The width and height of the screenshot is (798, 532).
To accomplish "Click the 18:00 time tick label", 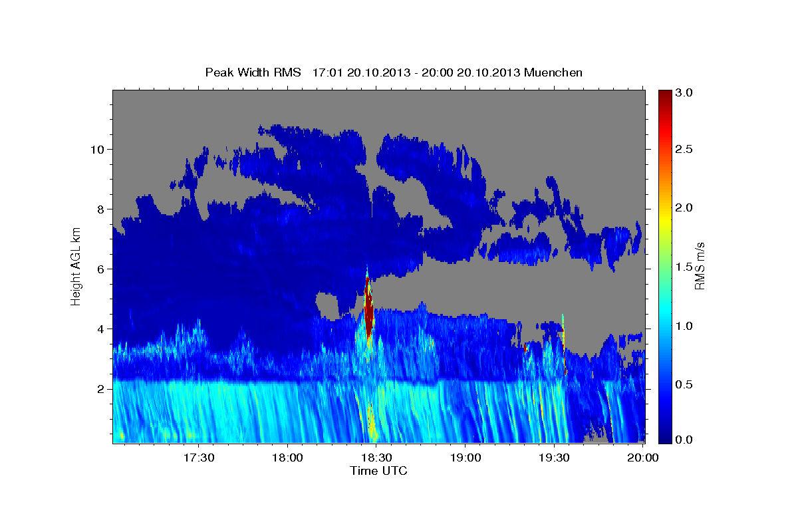I will (x=287, y=458).
